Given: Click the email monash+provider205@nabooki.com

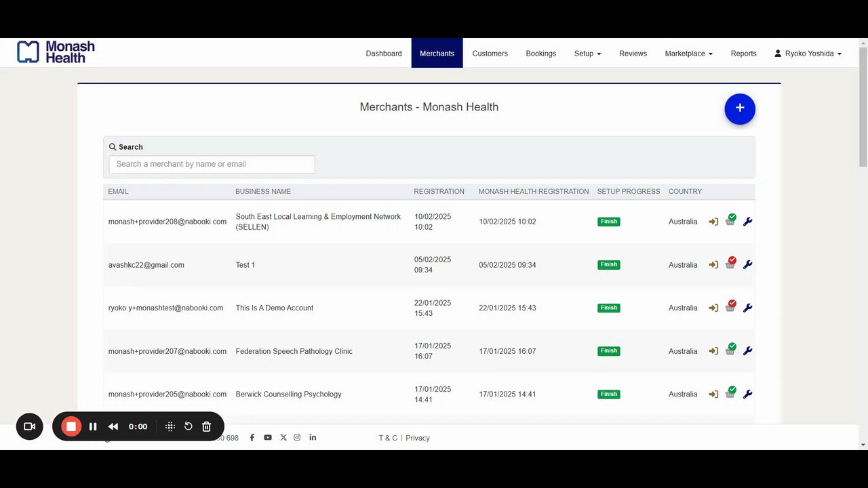Looking at the screenshot, I should (167, 394).
